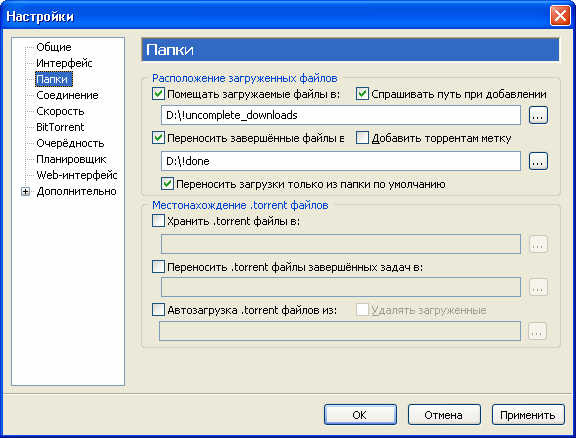This screenshot has height=438, width=576.
Task: Click the Применить button
Action: [528, 415]
